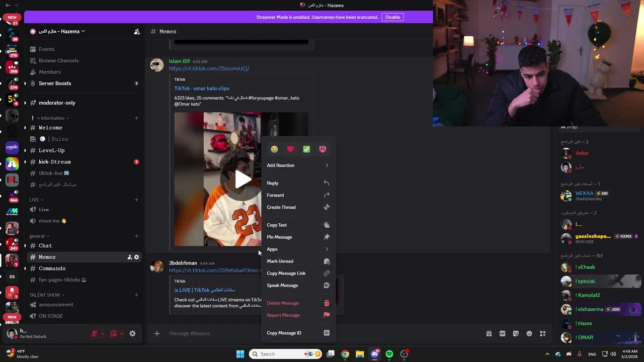Choose Speak Message option
The width and height of the screenshot is (644, 362).
(x=298, y=286)
